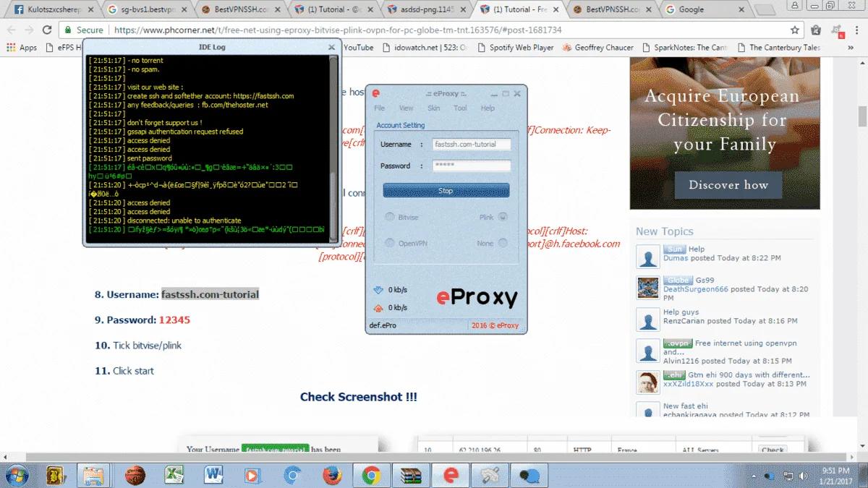Open the File menu in eProxy
Screen dimensions: 868x488
click(379, 108)
